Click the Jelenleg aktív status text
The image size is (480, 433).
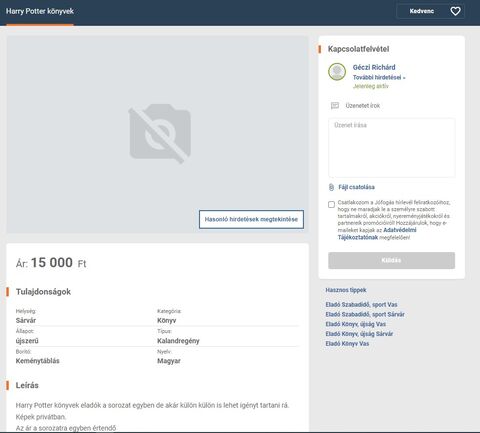tap(371, 86)
